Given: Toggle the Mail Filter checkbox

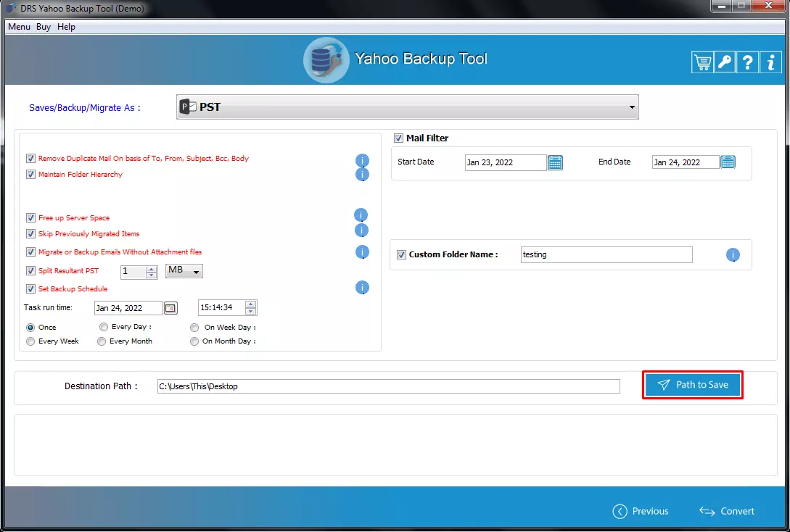Looking at the screenshot, I should pyautogui.click(x=398, y=138).
